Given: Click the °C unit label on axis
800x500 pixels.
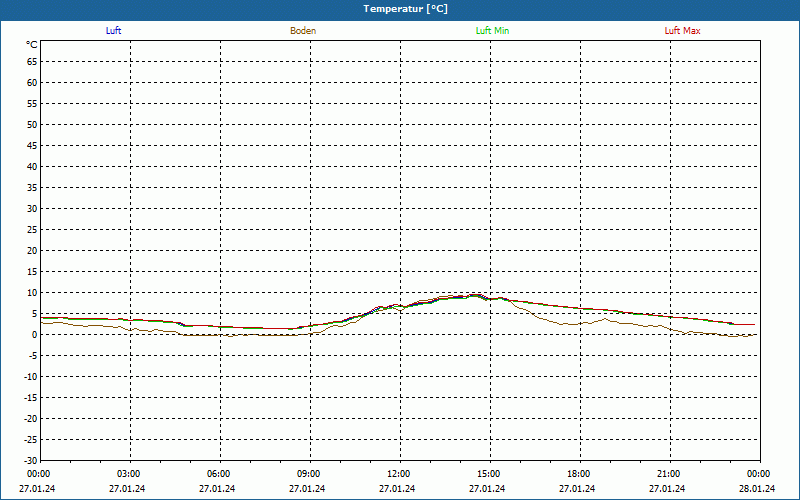Looking at the screenshot, I should (32, 45).
